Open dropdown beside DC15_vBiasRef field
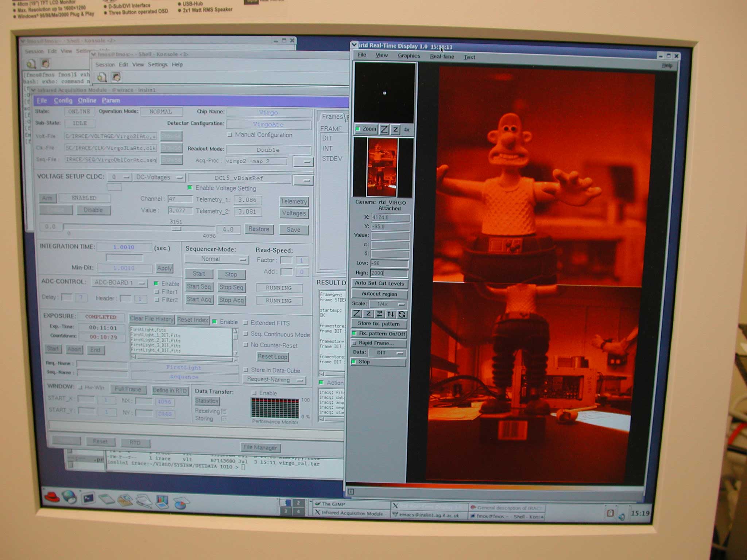 tap(303, 180)
